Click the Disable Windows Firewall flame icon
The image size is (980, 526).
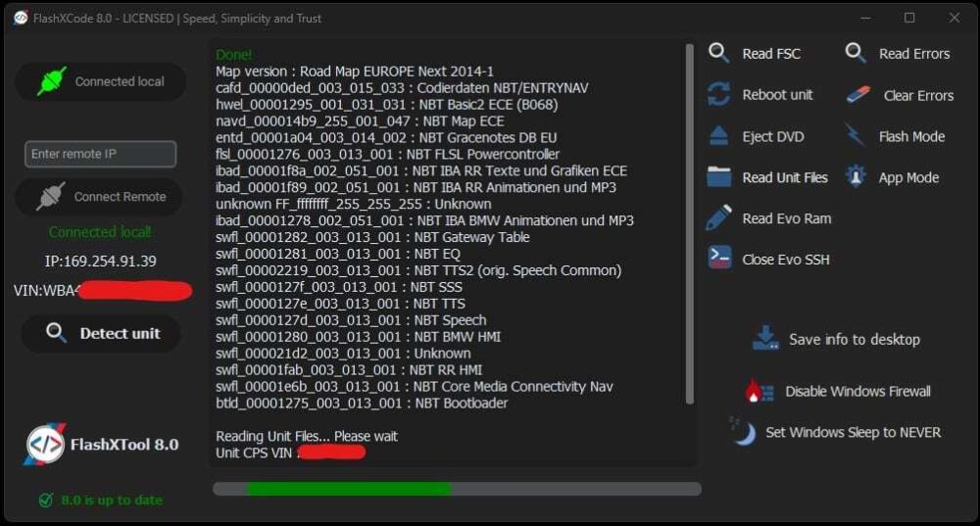[759, 391]
